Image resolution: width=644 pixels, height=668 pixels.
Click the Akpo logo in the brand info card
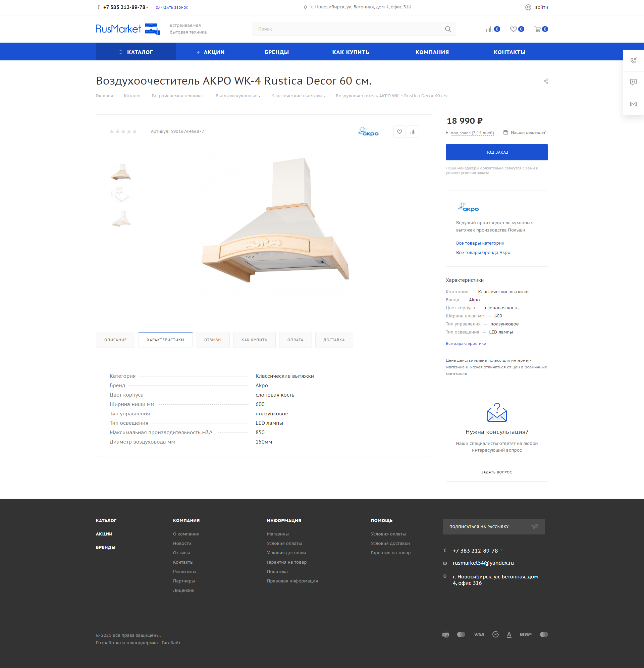(x=468, y=207)
